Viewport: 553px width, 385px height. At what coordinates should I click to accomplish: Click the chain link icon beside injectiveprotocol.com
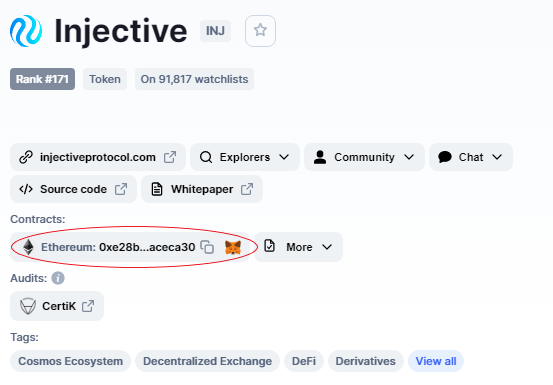pos(26,157)
